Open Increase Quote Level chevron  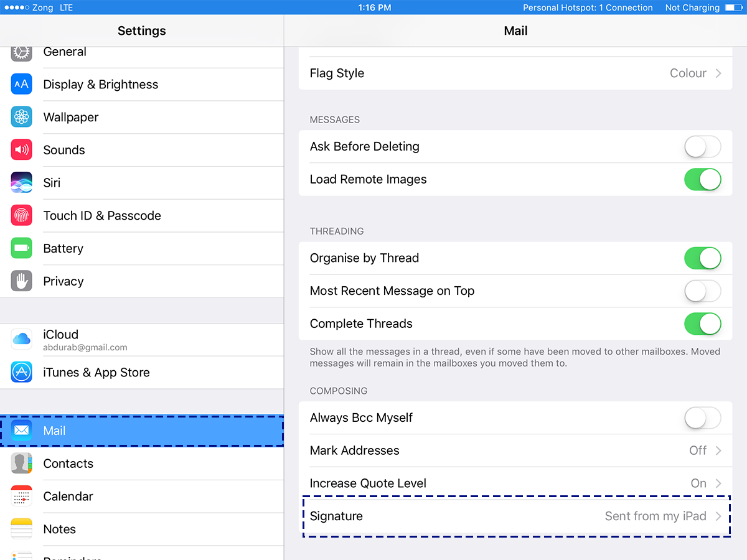coord(718,483)
